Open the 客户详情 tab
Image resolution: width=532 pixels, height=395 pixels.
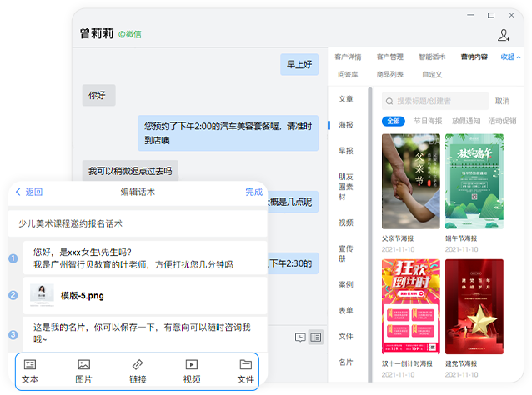point(348,57)
